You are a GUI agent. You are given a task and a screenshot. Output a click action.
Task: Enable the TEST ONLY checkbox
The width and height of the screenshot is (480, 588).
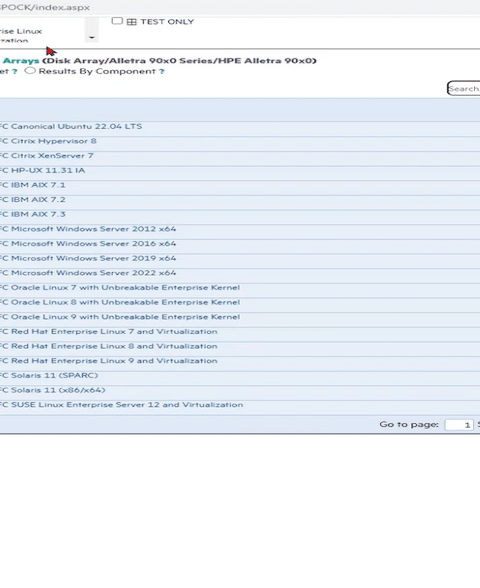[117, 21]
